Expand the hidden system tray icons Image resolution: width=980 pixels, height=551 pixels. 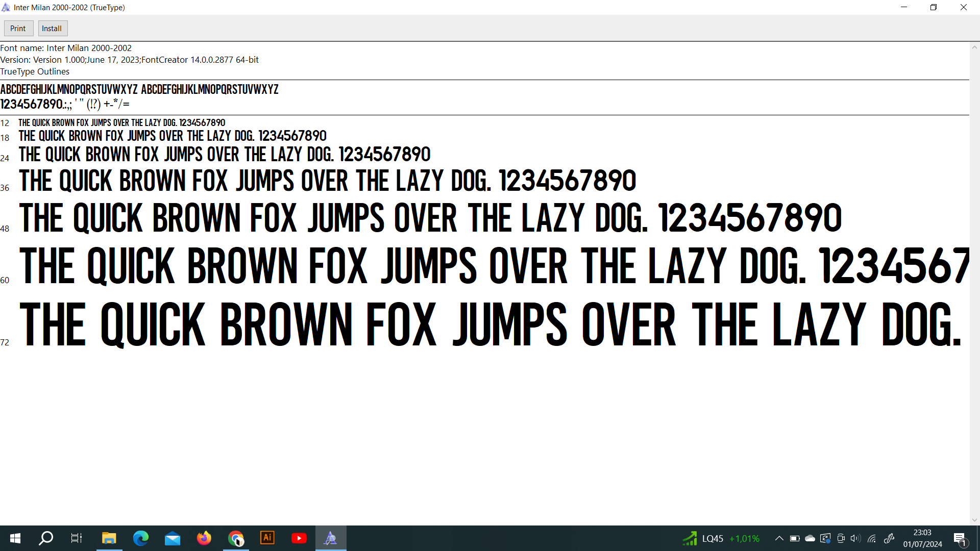pos(779,538)
